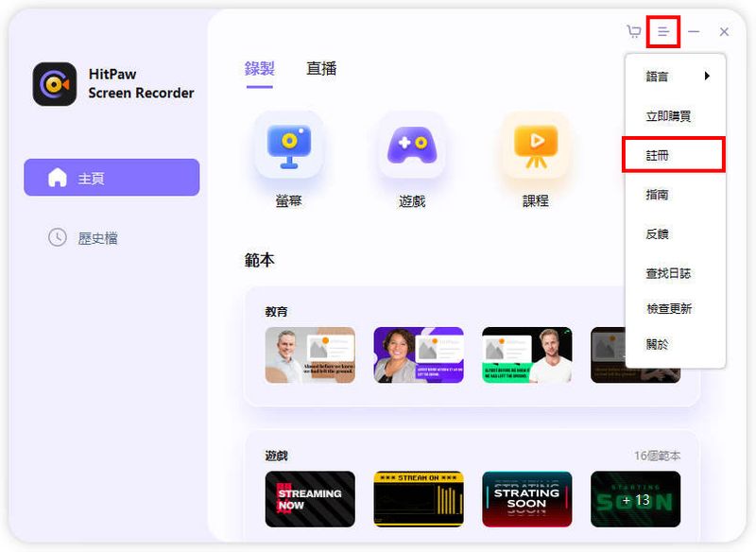The width and height of the screenshot is (756, 552).
Task: Open the hamburger menu icon
Action: pyautogui.click(x=663, y=32)
